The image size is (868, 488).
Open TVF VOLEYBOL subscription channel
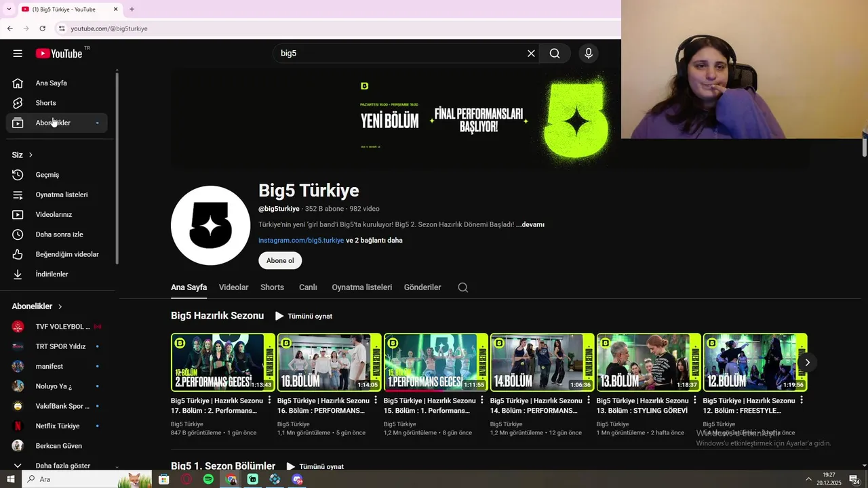pyautogui.click(x=57, y=327)
